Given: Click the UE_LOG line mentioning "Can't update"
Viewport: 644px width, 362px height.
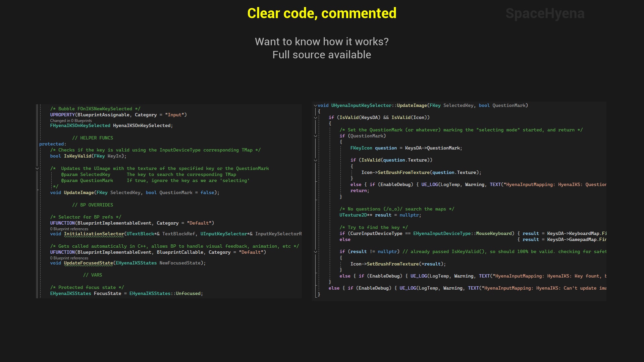Looking at the screenshot, I should [x=468, y=288].
